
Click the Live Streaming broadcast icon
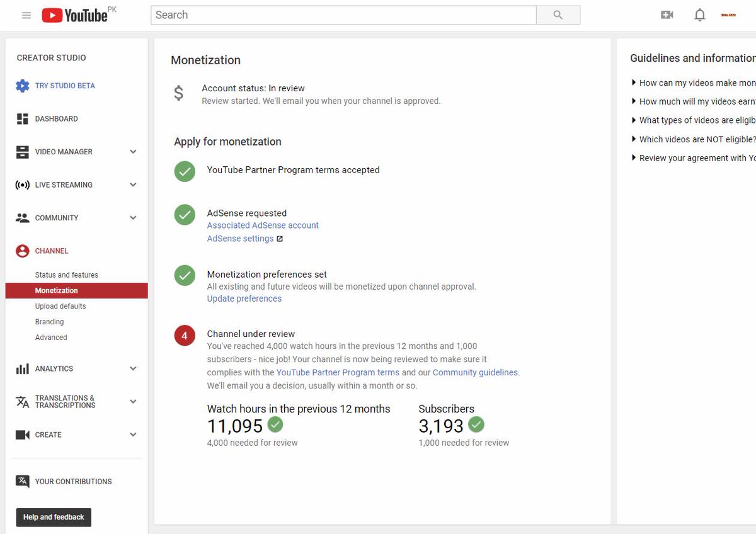[23, 185]
